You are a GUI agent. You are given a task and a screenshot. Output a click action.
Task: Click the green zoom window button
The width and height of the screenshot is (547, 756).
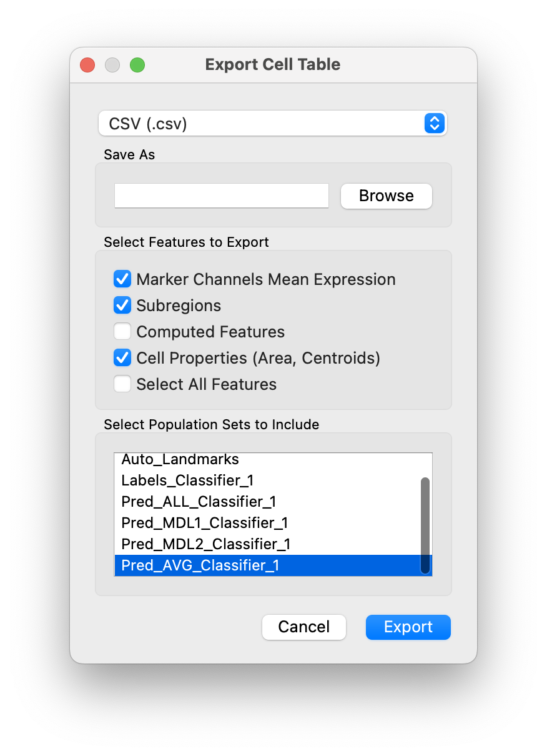pyautogui.click(x=137, y=64)
